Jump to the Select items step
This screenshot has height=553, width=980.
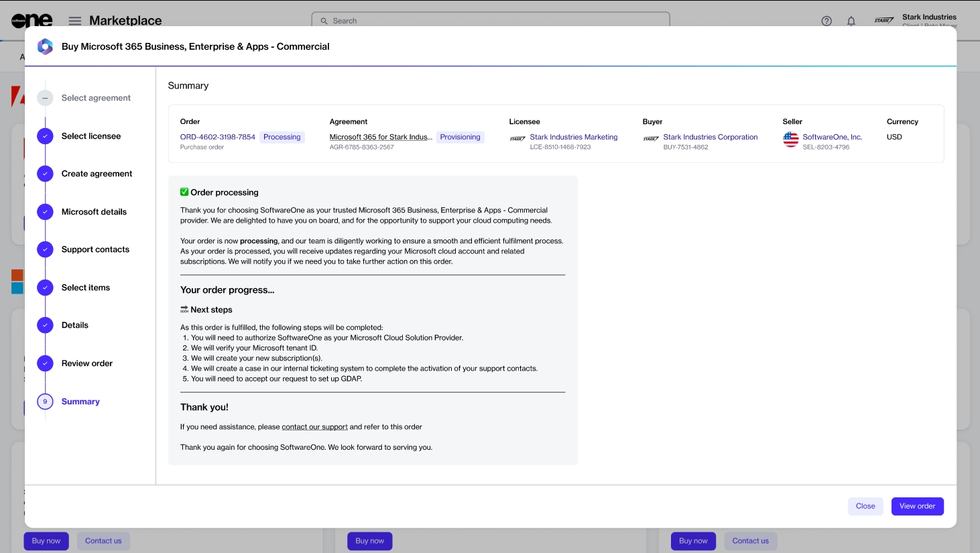pyautogui.click(x=86, y=288)
